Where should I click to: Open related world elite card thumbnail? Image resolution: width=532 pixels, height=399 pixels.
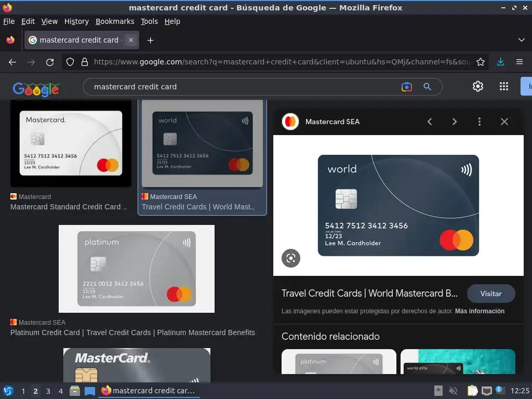point(458,362)
